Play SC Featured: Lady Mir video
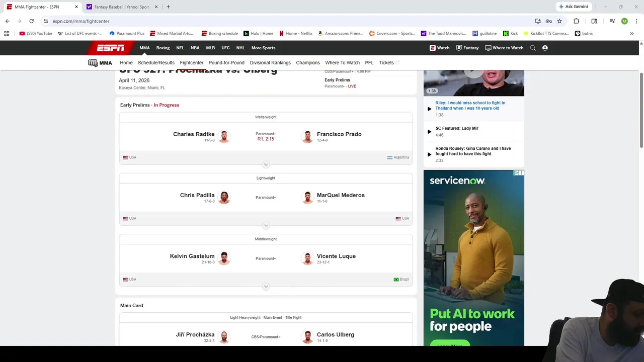The height and width of the screenshot is (362, 644). [429, 132]
